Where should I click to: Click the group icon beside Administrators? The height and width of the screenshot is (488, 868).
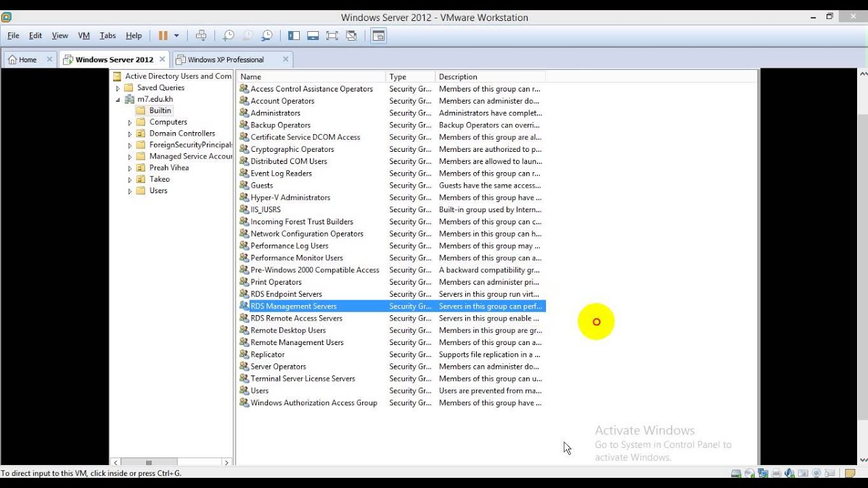pyautogui.click(x=244, y=113)
